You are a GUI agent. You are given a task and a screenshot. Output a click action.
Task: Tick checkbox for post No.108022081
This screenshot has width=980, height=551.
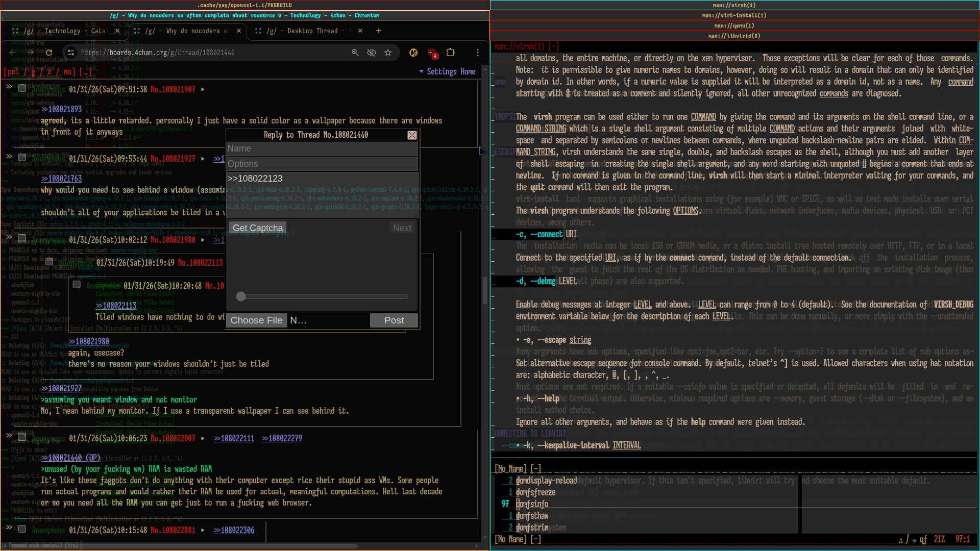coord(22,529)
